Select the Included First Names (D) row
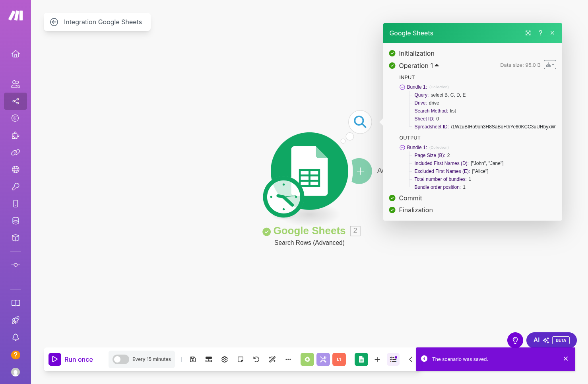This screenshot has width=588, height=384. click(x=459, y=163)
